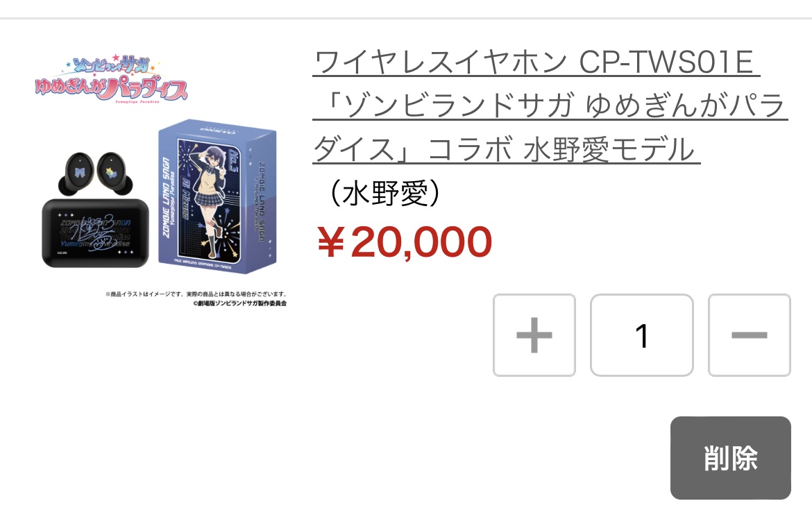Click the black charging case with signature
812x517 pixels.
click(x=95, y=233)
